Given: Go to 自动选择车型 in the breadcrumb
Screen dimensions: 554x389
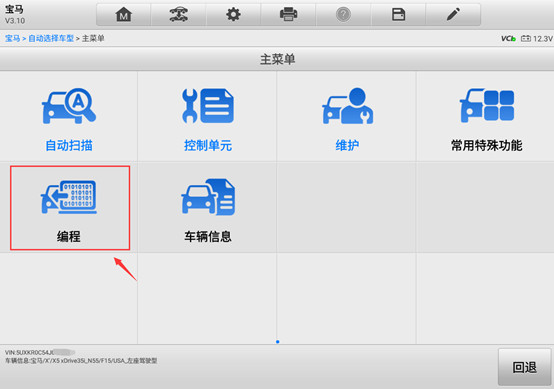Looking at the screenshot, I should point(51,38).
